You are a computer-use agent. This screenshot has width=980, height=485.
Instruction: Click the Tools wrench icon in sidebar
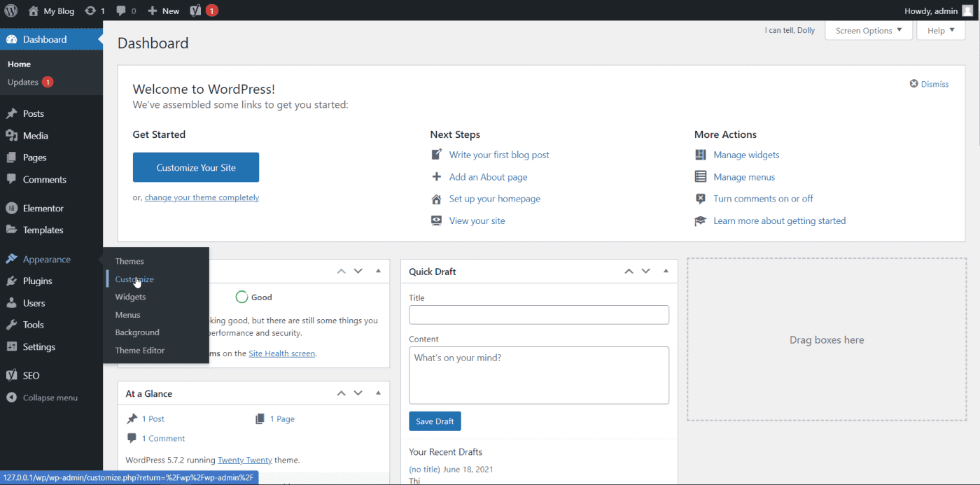[11, 325]
